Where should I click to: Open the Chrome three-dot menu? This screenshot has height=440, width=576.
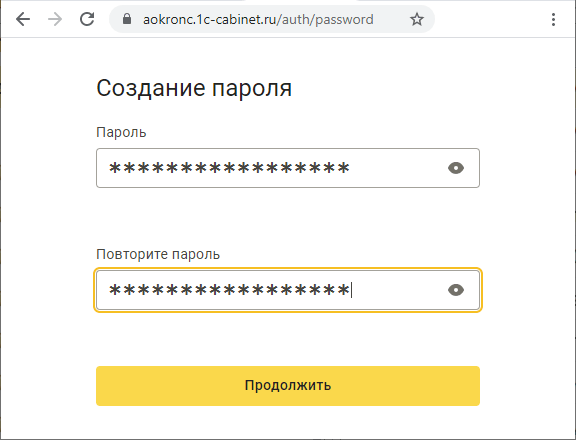pos(553,19)
